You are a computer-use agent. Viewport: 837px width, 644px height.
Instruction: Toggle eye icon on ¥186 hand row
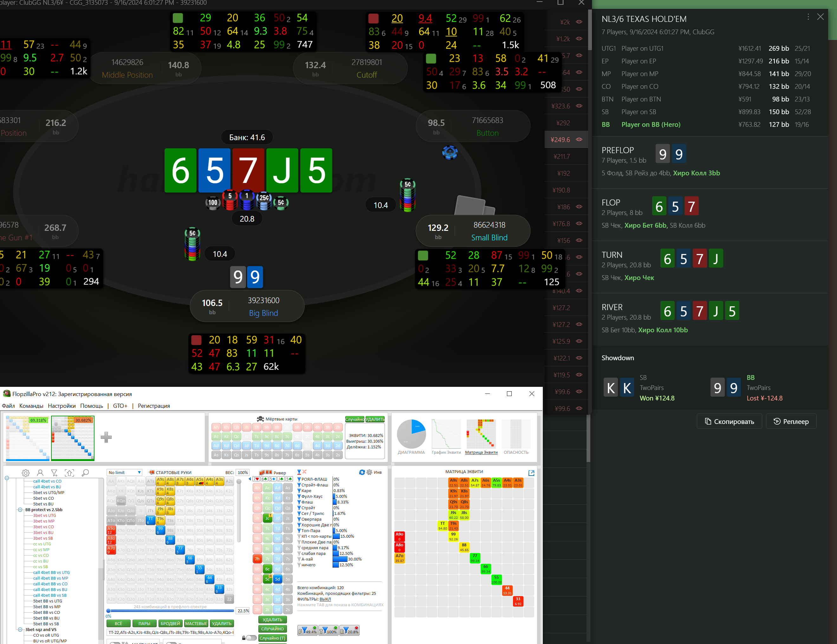[x=579, y=207]
